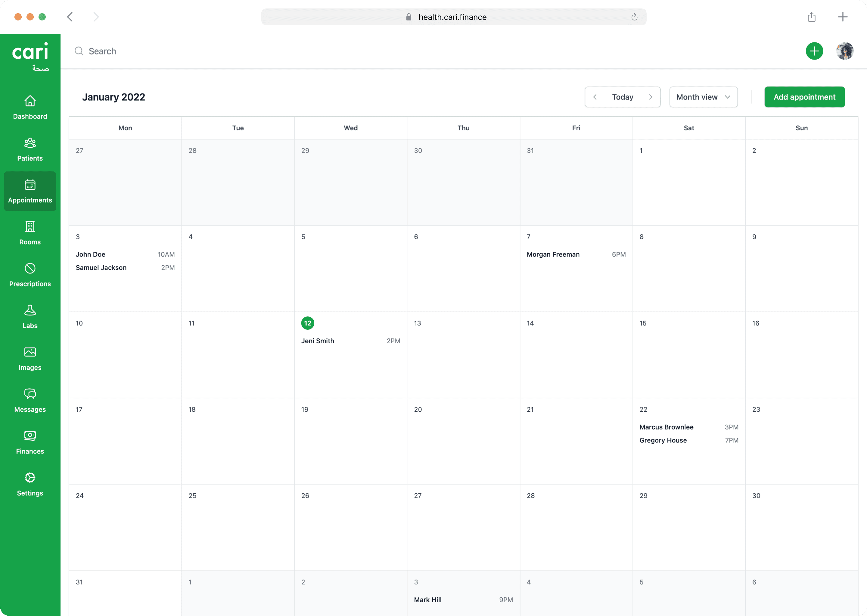Screen dimensions: 867x616
Task: Expand the Month view dropdown
Action: (x=703, y=97)
